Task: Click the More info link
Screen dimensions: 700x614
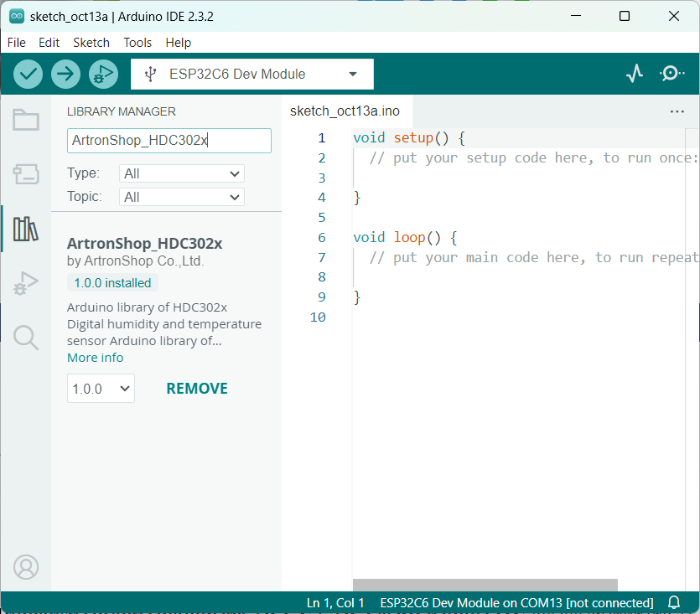Action: [95, 358]
